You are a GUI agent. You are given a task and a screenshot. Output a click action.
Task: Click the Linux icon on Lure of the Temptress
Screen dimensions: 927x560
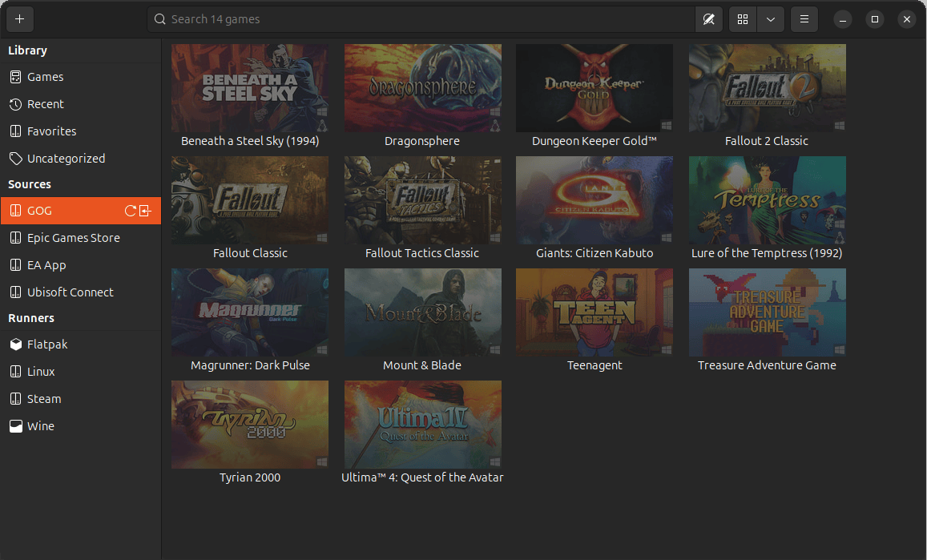pyautogui.click(x=840, y=237)
